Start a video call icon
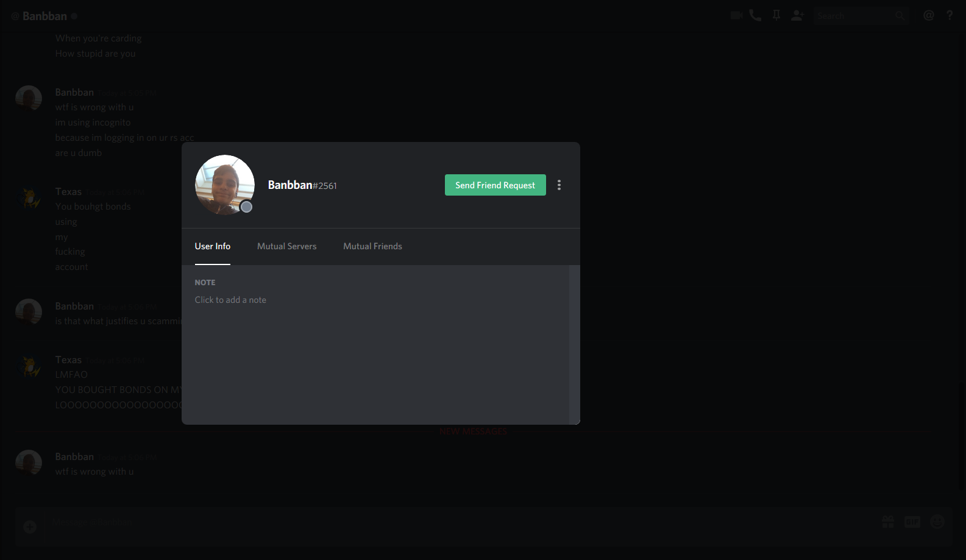Screen dimensions: 966x560 [x=736, y=16]
